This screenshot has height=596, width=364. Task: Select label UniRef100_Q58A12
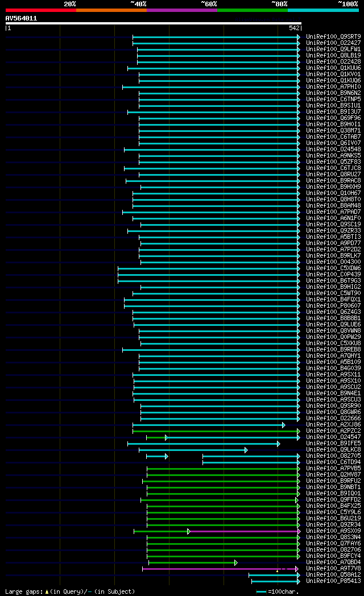[x=333, y=575]
